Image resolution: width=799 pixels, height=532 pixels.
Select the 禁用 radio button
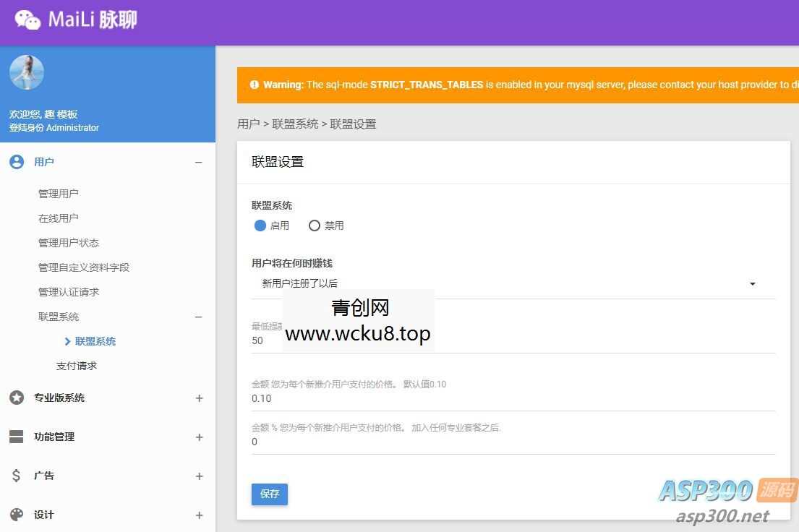click(x=315, y=226)
